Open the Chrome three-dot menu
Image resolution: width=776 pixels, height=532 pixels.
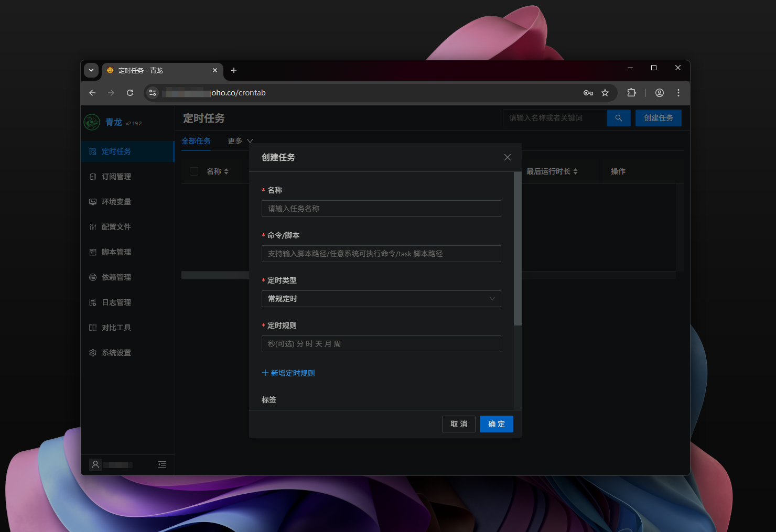click(x=678, y=93)
